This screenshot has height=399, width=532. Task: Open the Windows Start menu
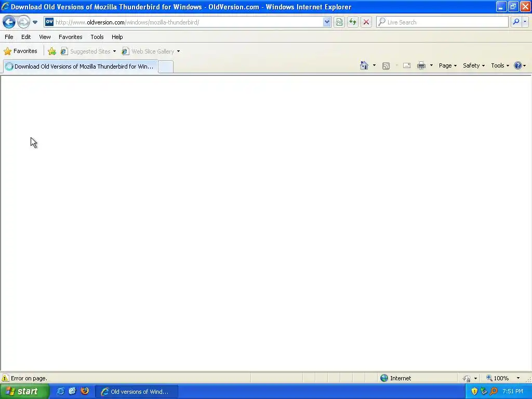[24, 392]
